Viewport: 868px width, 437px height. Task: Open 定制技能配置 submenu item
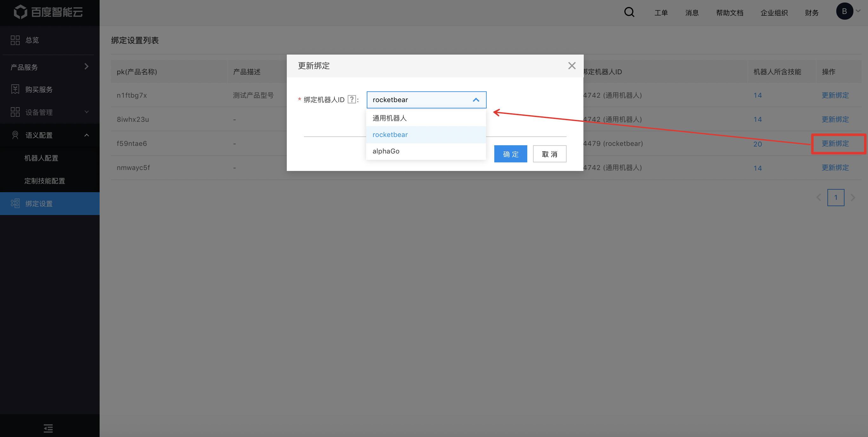click(x=45, y=181)
